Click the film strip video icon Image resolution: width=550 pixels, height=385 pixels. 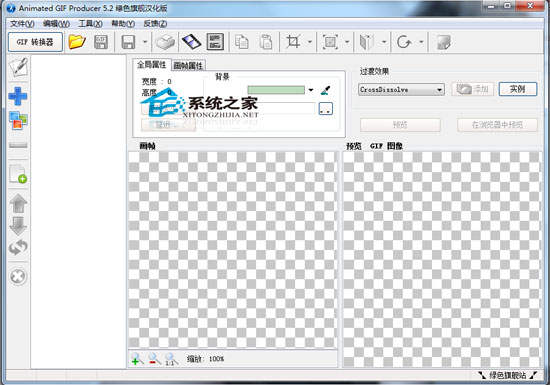[x=191, y=42]
